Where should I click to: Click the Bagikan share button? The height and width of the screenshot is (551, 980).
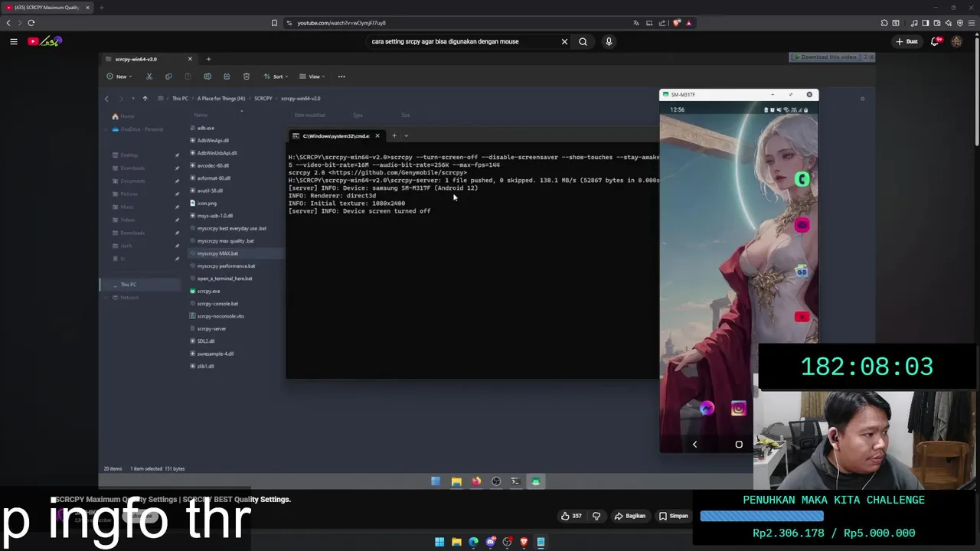(631, 516)
